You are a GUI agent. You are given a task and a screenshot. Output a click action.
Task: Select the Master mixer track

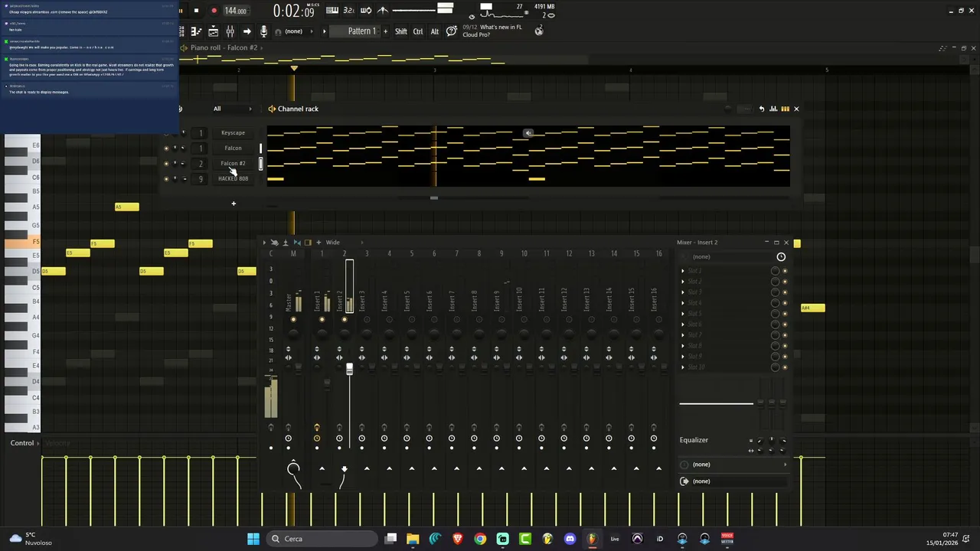[x=289, y=302]
